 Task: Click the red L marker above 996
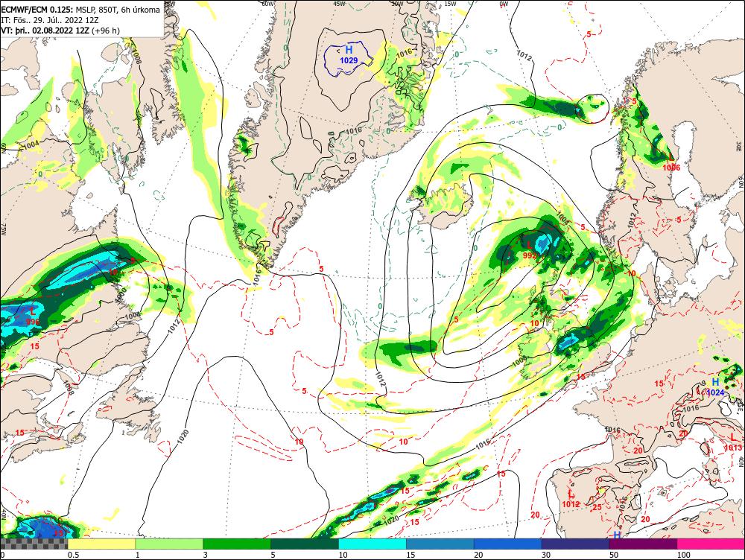[33, 312]
